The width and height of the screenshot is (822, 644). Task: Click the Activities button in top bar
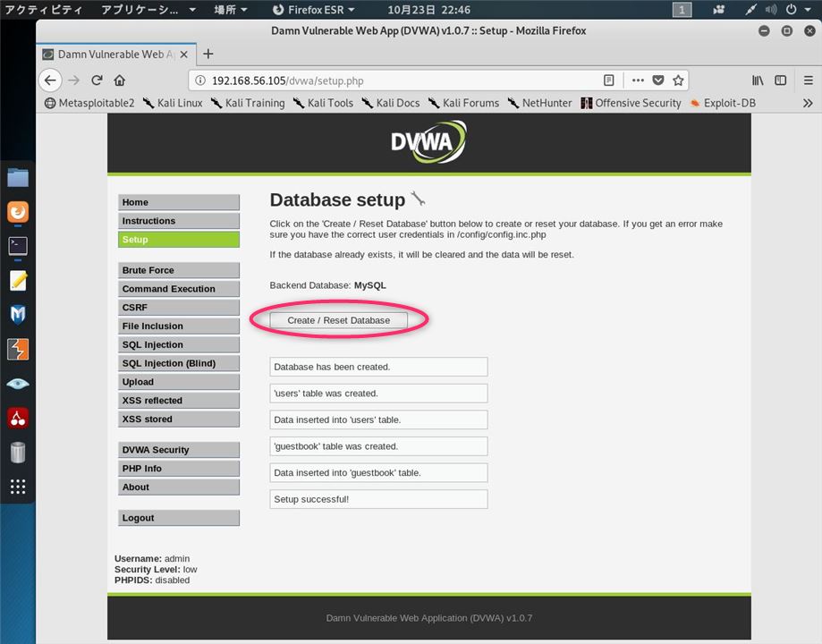(x=43, y=10)
